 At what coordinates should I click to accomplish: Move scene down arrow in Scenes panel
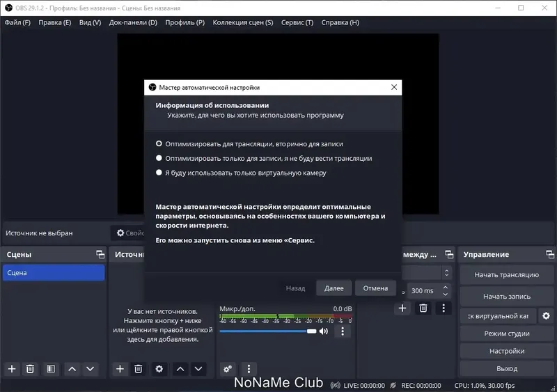tap(91, 369)
